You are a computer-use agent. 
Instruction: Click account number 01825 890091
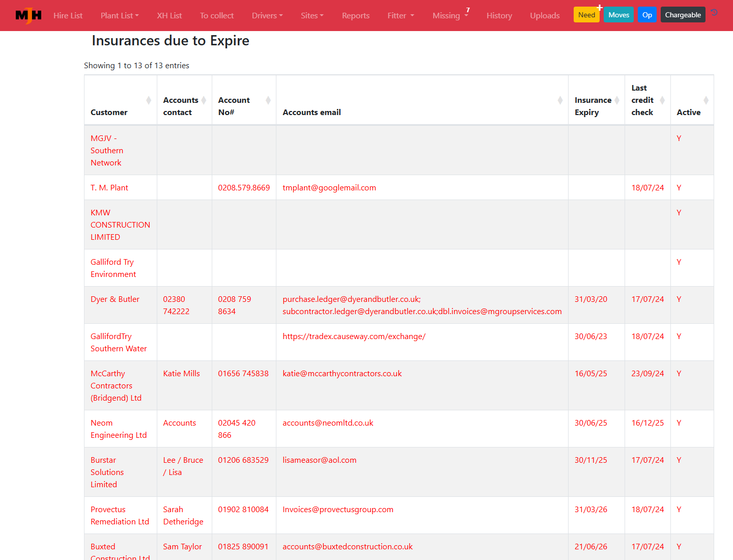[243, 547]
